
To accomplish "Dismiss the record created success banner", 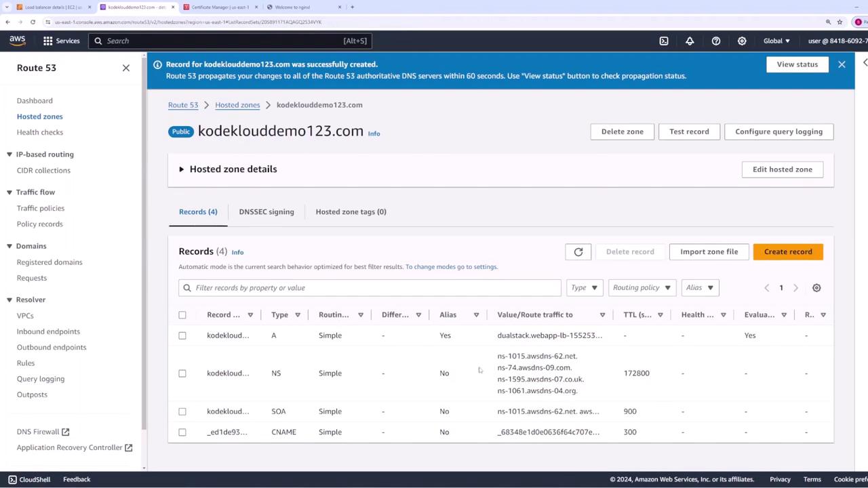I will (842, 64).
